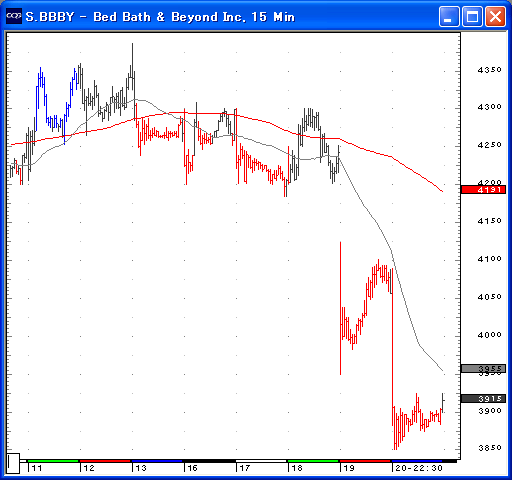Minimize the BBBY chart window
512x480 pixels.
pos(449,16)
